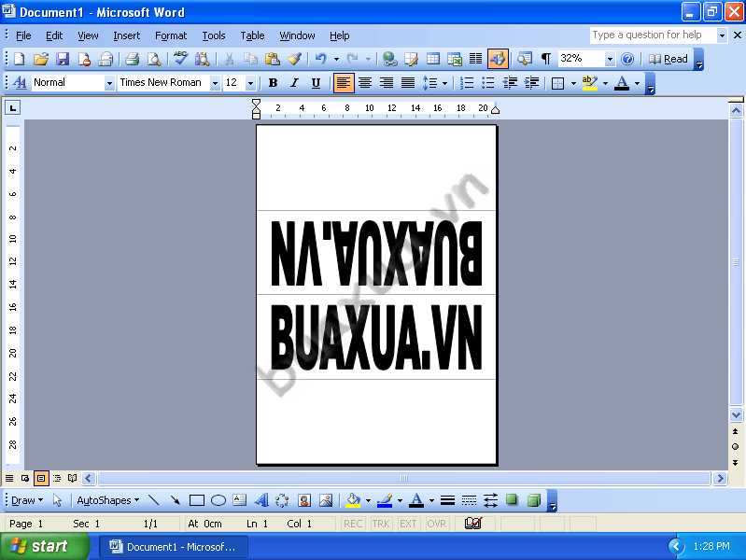Toggle Underline formatting
746x560 pixels.
coord(316,83)
